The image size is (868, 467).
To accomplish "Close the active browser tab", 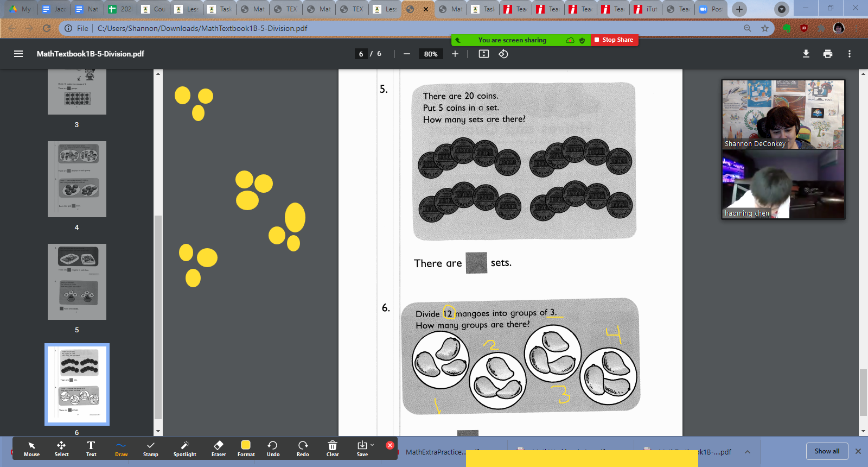I will coord(426,9).
